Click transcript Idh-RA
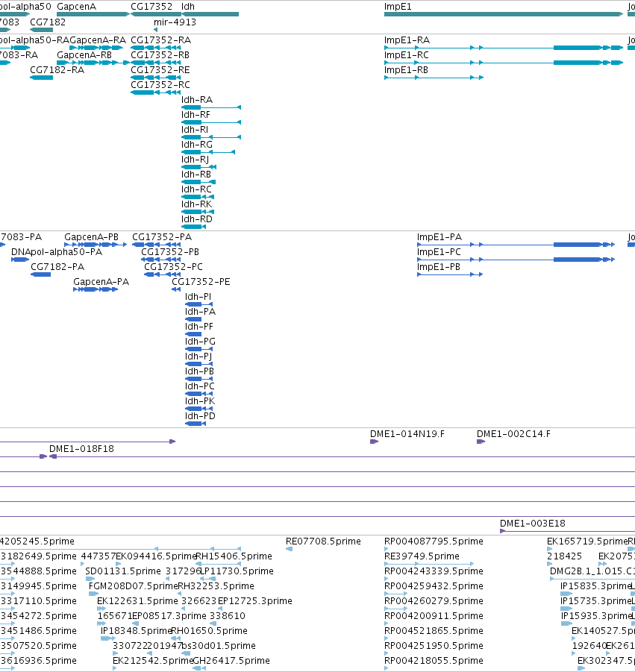 [197, 100]
